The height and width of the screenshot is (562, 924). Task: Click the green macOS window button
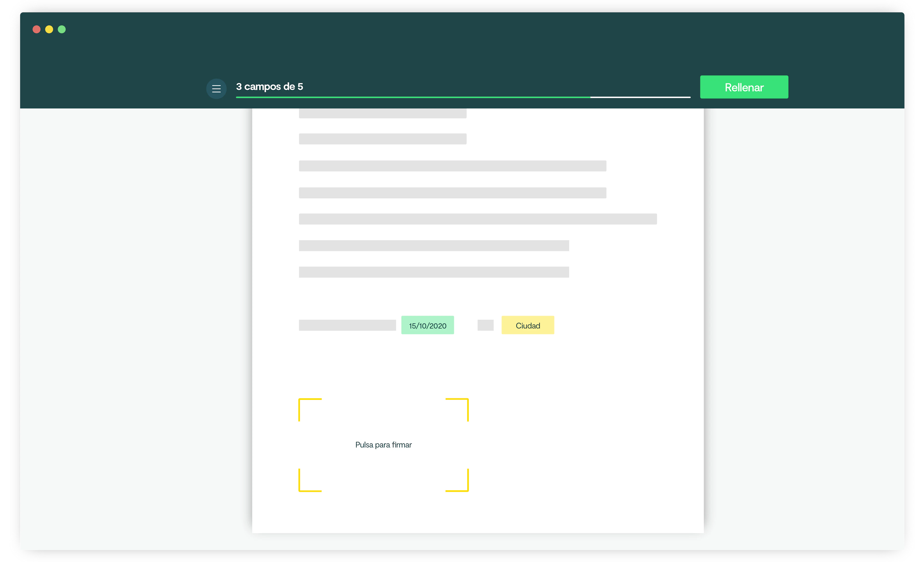(62, 29)
